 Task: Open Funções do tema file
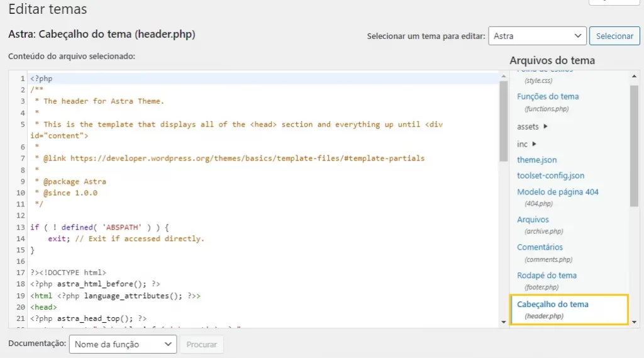[x=548, y=96]
